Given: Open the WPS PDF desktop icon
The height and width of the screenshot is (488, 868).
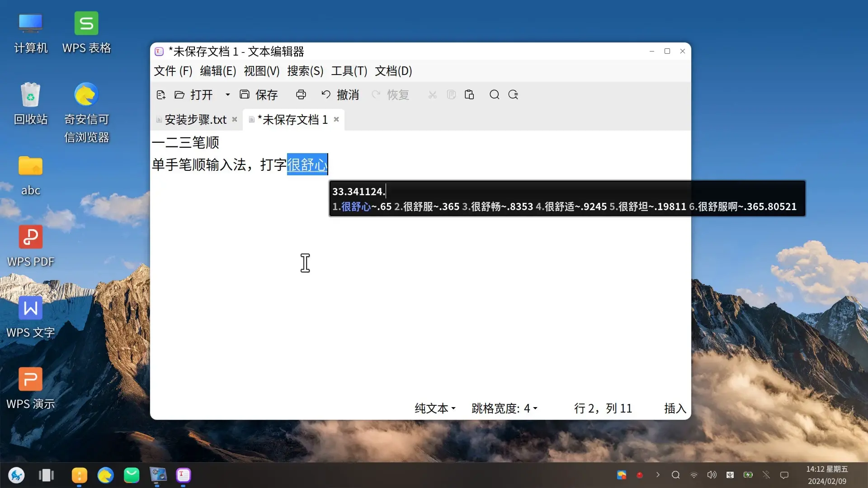Looking at the screenshot, I should (30, 247).
